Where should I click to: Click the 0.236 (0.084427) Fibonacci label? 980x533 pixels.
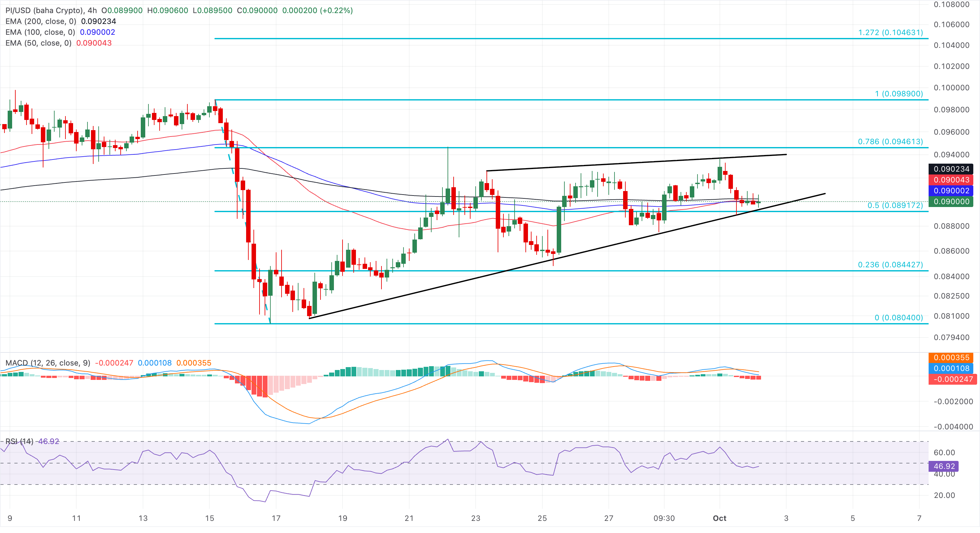pos(891,265)
